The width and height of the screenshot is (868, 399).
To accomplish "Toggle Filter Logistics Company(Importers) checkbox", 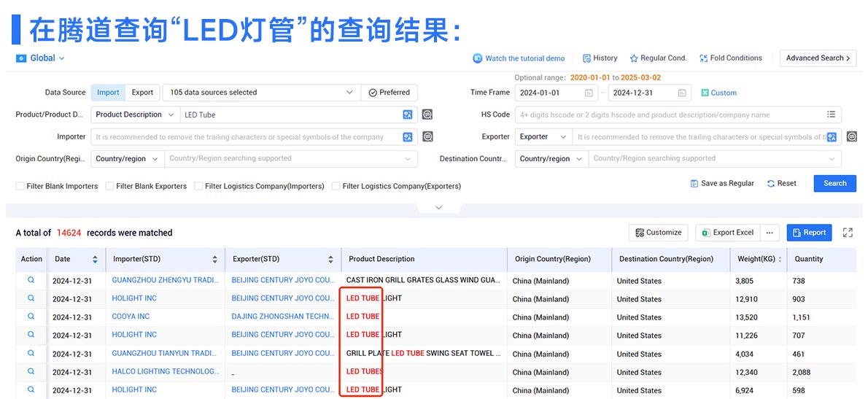I will pos(198,186).
